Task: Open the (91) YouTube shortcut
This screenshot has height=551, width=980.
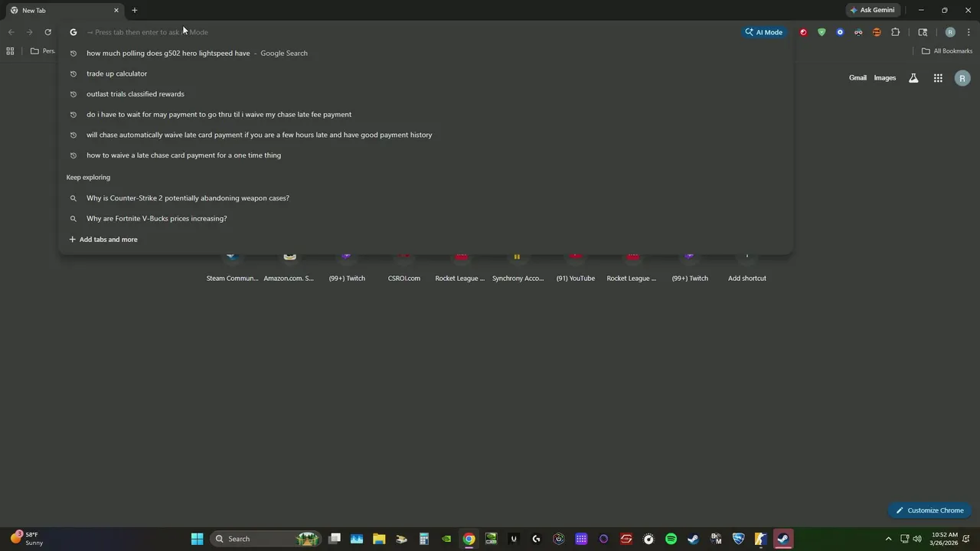Action: (576, 266)
